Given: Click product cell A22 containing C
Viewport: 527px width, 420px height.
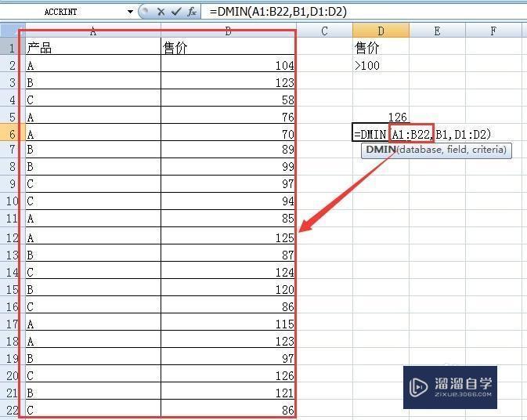Looking at the screenshot, I should click(93, 408).
